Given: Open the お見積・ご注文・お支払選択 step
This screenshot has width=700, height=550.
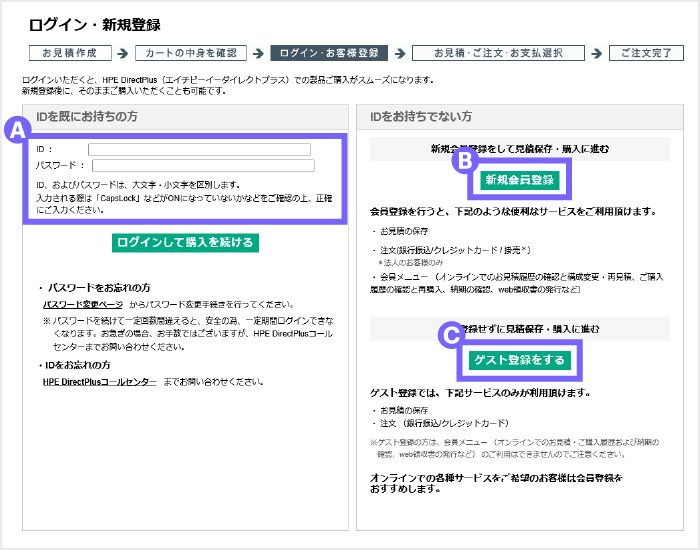Looking at the screenshot, I should [x=496, y=53].
